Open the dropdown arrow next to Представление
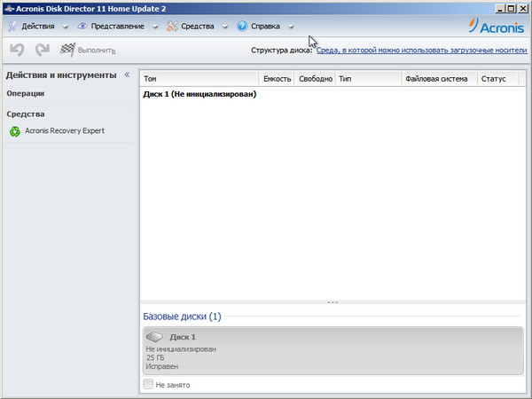The height and width of the screenshot is (399, 532). tap(155, 27)
